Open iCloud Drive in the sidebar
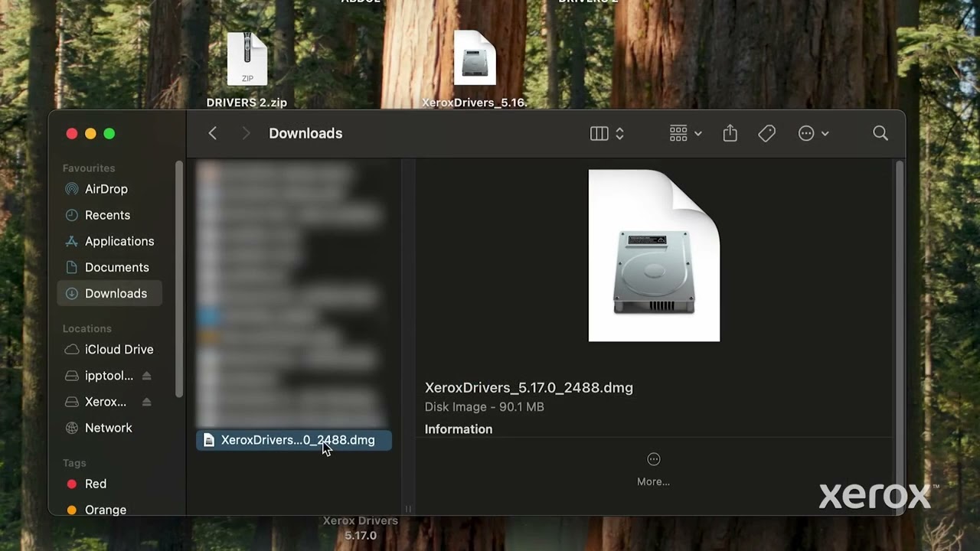The width and height of the screenshot is (980, 551). tap(109, 349)
